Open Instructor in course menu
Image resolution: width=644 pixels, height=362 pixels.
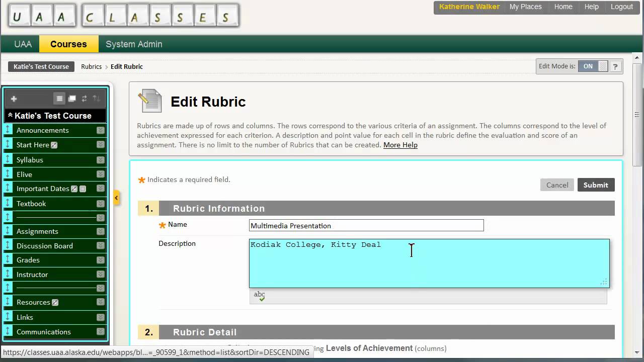click(x=32, y=275)
